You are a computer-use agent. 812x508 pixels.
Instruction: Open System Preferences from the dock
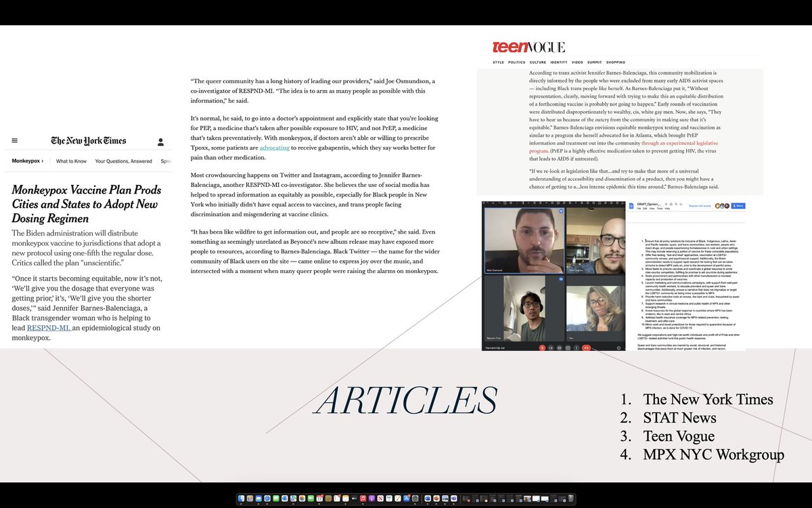click(415, 499)
